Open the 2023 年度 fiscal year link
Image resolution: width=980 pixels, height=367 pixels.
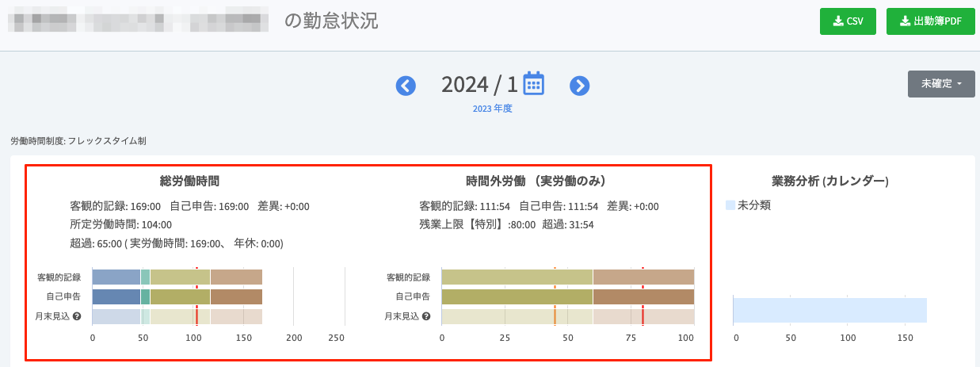pos(492,109)
